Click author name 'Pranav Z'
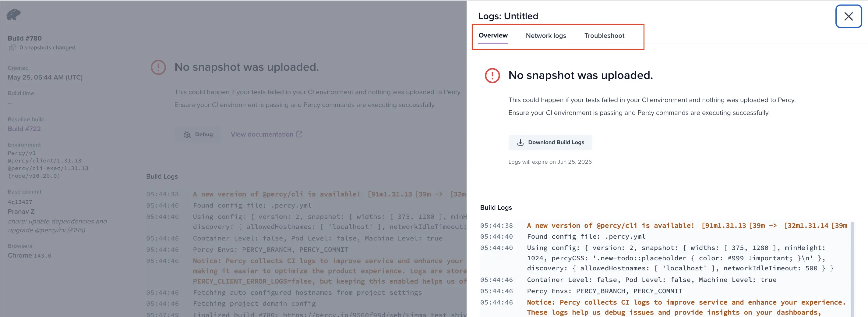Image resolution: width=868 pixels, height=317 pixels. coord(21,212)
